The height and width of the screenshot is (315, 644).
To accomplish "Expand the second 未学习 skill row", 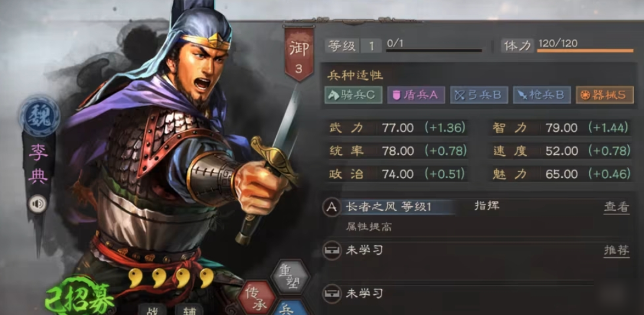I will (x=476, y=293).
